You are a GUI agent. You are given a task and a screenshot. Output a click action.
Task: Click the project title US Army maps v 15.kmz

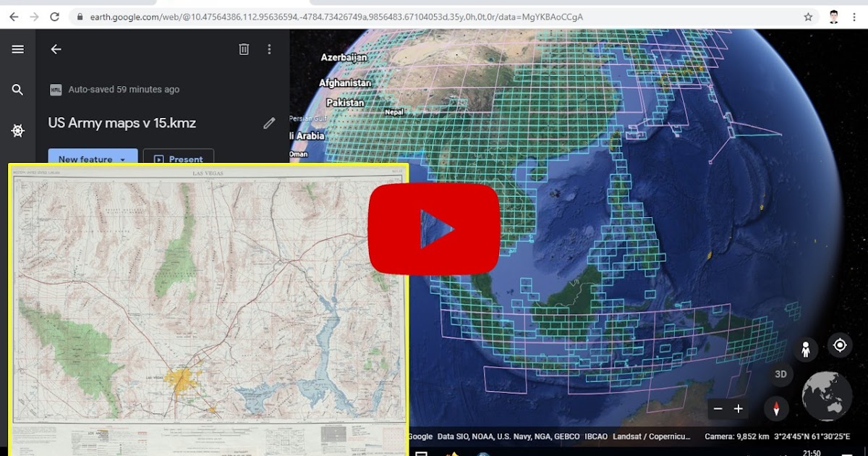tap(122, 123)
